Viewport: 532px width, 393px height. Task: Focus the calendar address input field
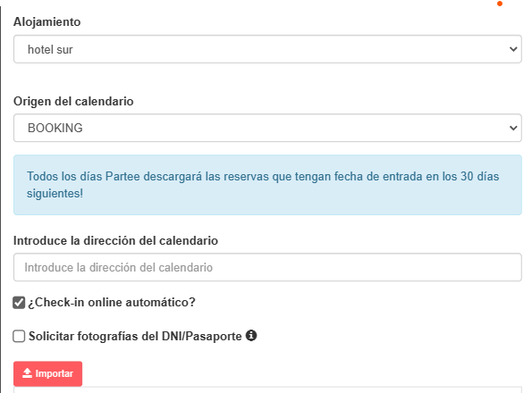tap(267, 267)
